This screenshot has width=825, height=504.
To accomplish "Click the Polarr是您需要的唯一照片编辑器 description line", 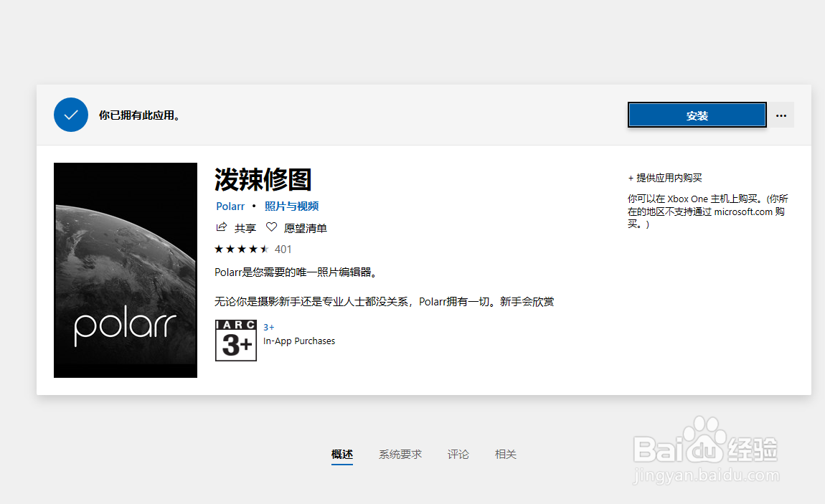I will [x=296, y=272].
